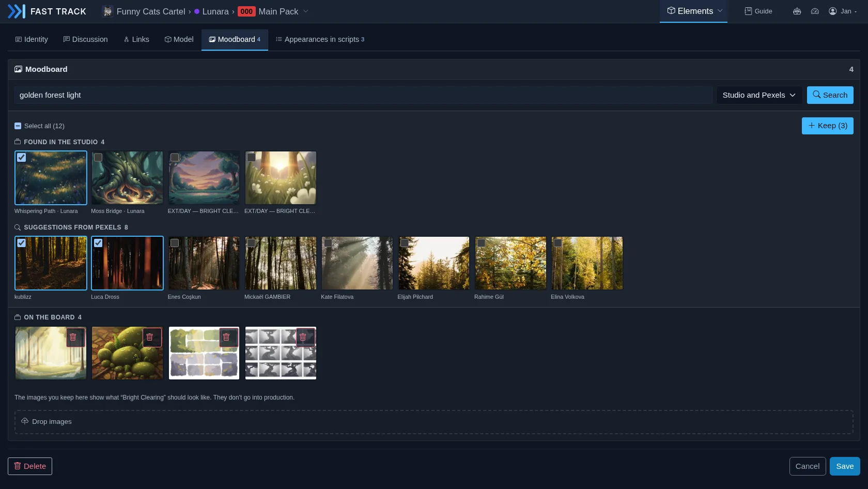Focus the golden forest light search field
Image resolution: width=868 pixels, height=489 pixels.
[x=363, y=95]
